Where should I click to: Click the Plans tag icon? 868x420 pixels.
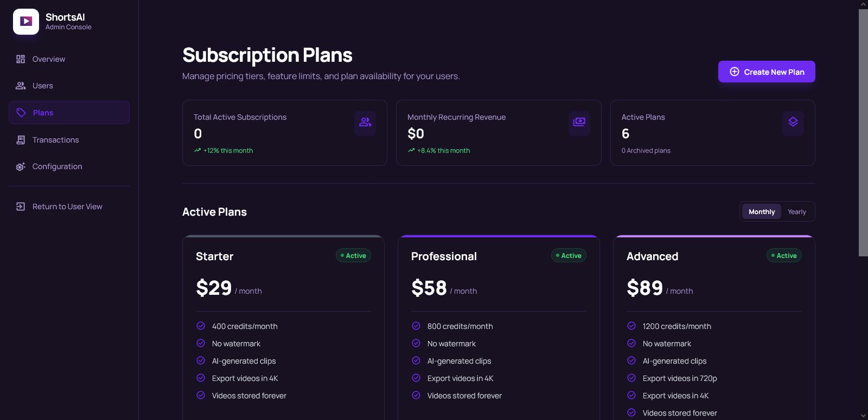(21, 113)
